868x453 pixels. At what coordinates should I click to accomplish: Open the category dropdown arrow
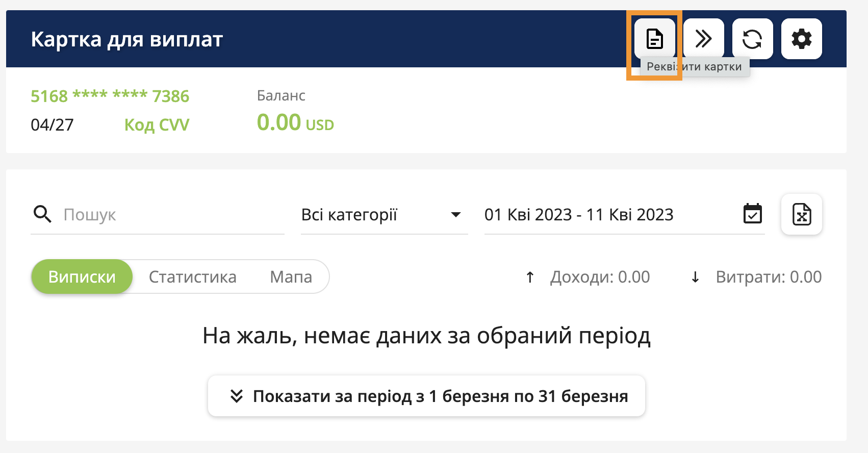[456, 215]
